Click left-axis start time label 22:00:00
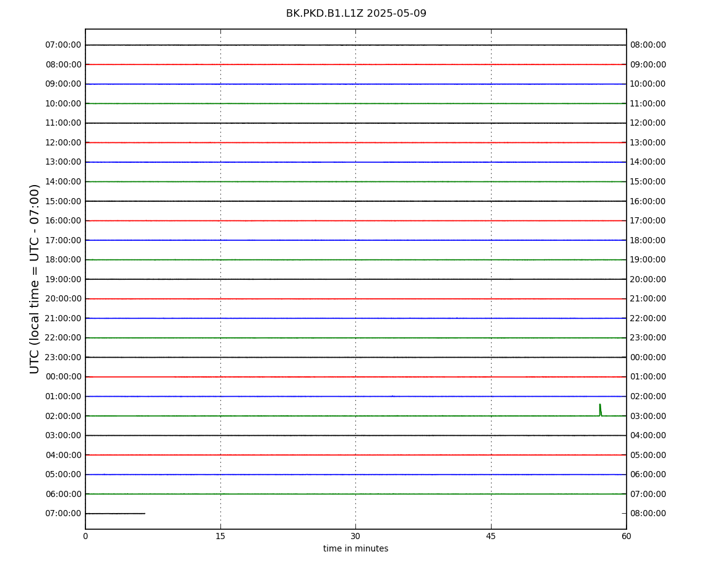This screenshot has height=588, width=712. coord(64,338)
